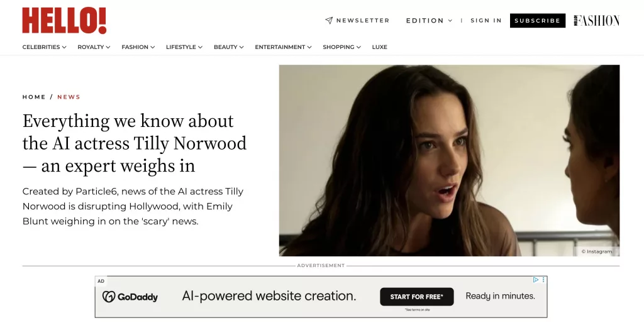
Task: Click the AD badge on banner
Action: pos(101,281)
